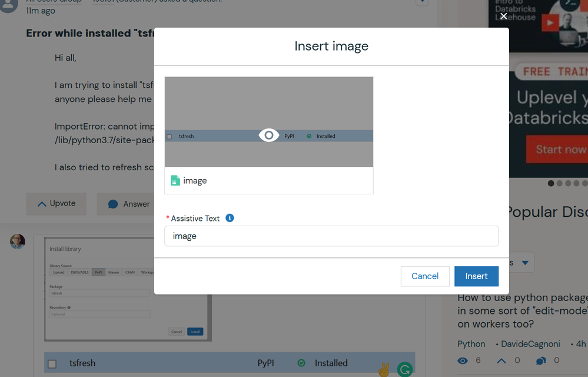588x377 pixels.
Task: Toggle the tsfresh row checkbox
Action: click(52, 364)
